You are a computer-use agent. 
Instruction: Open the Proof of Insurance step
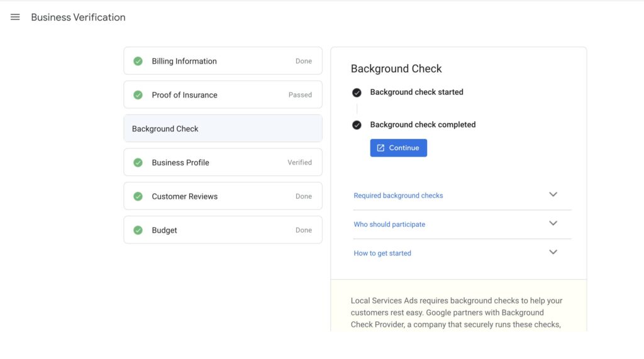[x=223, y=94]
